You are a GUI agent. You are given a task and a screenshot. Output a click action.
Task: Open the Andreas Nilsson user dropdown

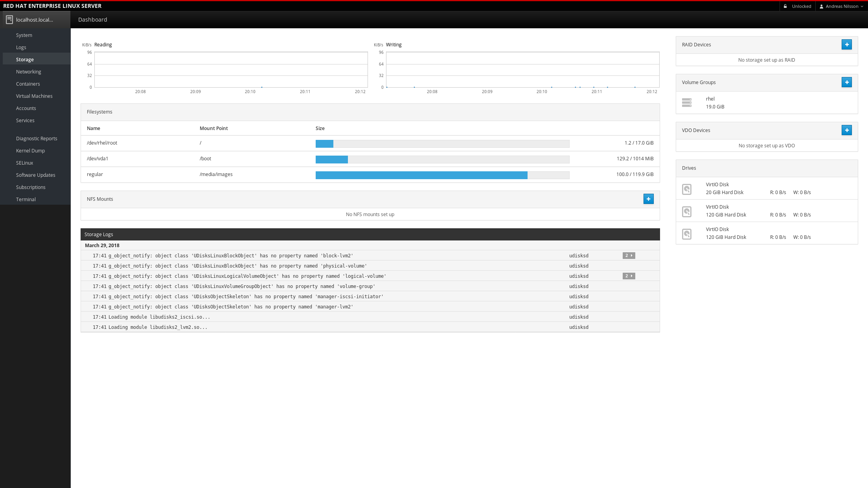(x=841, y=6)
